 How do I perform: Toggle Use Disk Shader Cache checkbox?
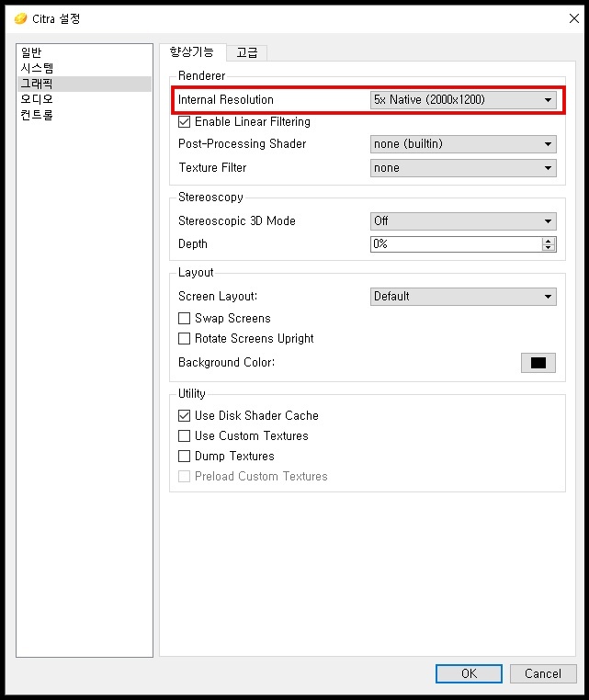pos(184,416)
